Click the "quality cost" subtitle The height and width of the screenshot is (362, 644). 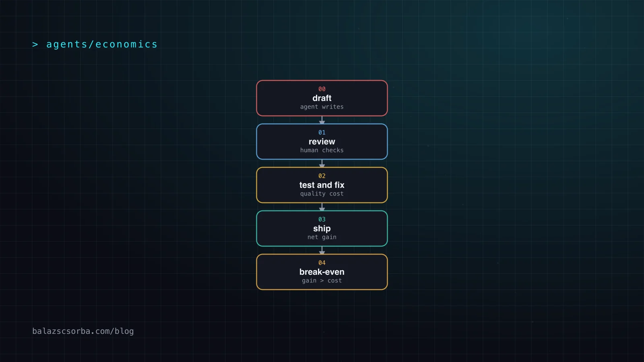(x=322, y=194)
